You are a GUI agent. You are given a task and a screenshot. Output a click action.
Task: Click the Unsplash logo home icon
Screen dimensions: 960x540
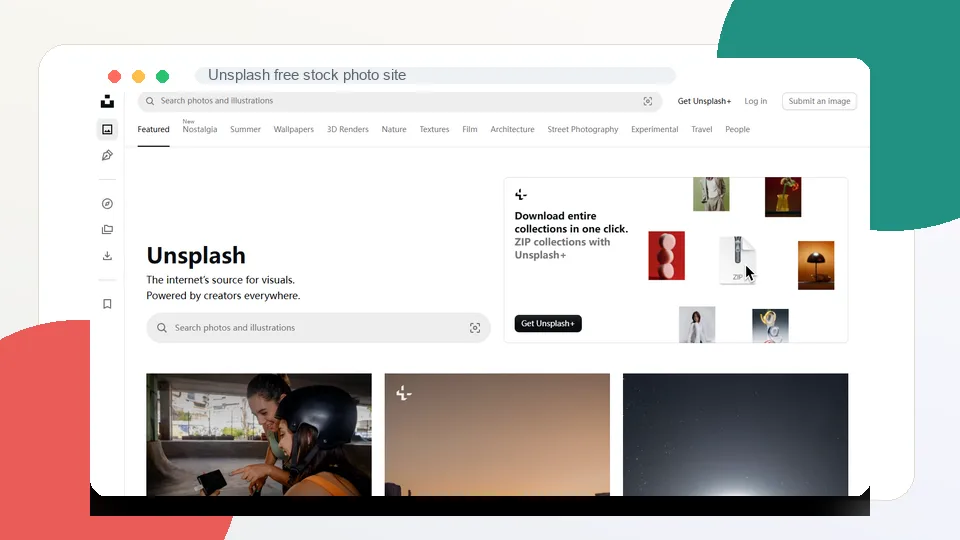[107, 101]
